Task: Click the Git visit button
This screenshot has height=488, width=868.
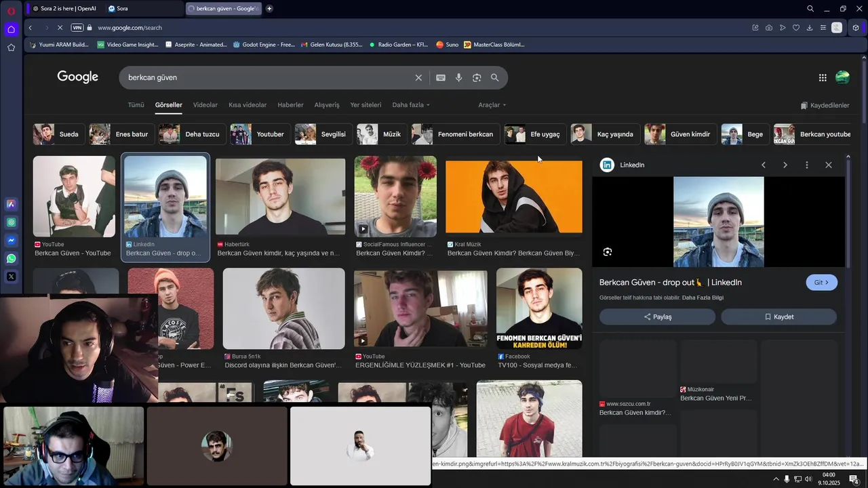Action: pos(822,283)
